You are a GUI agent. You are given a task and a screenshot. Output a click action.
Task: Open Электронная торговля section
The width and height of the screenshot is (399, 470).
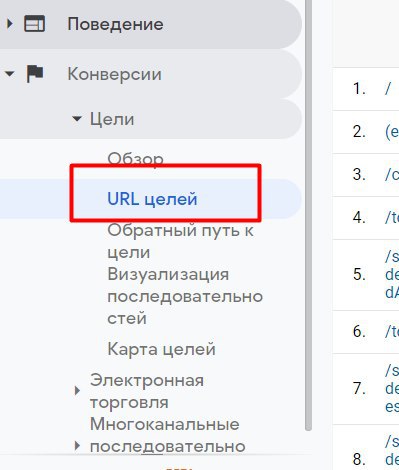coord(147,391)
